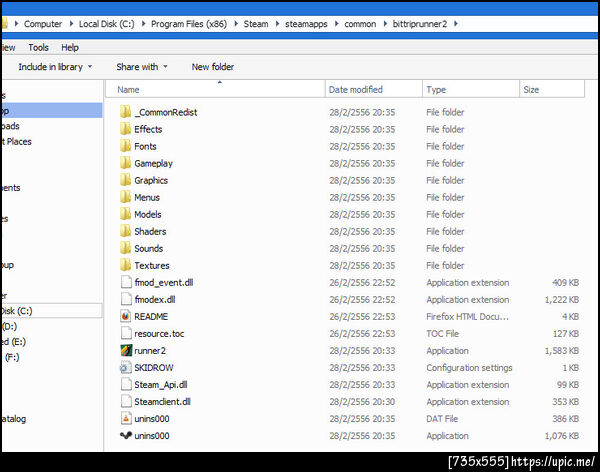The height and width of the screenshot is (472, 600).
Task: Select the Sounds folder icon
Action: [x=125, y=248]
